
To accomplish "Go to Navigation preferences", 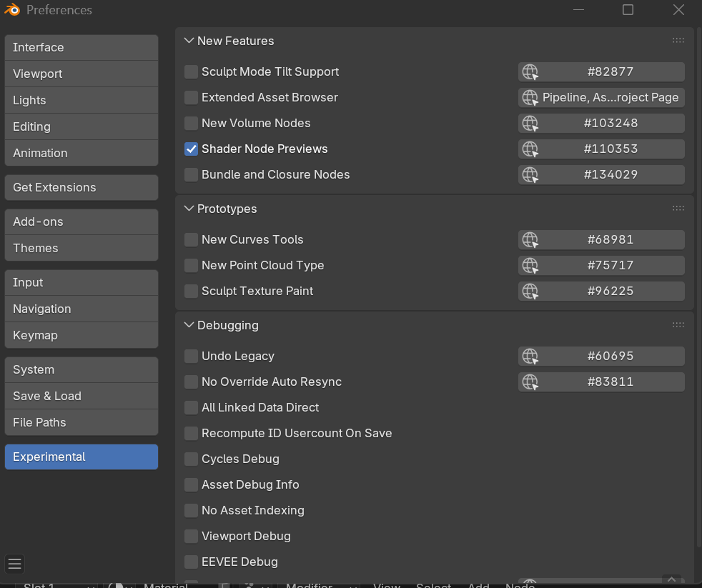I will pyautogui.click(x=81, y=309).
